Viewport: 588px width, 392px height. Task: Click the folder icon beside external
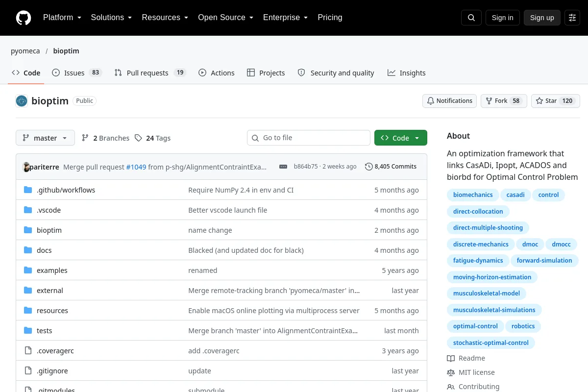28,290
